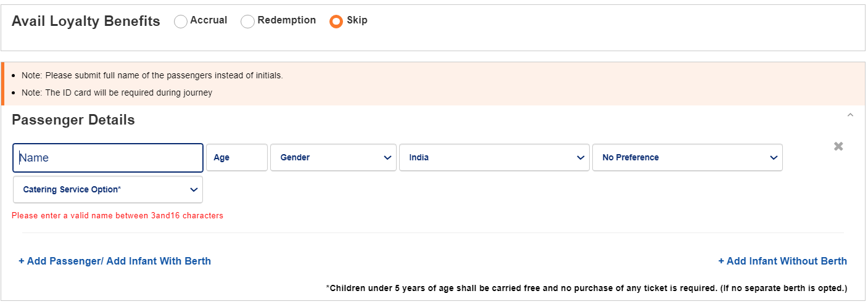Click the Passenger Details heading

[x=73, y=120]
